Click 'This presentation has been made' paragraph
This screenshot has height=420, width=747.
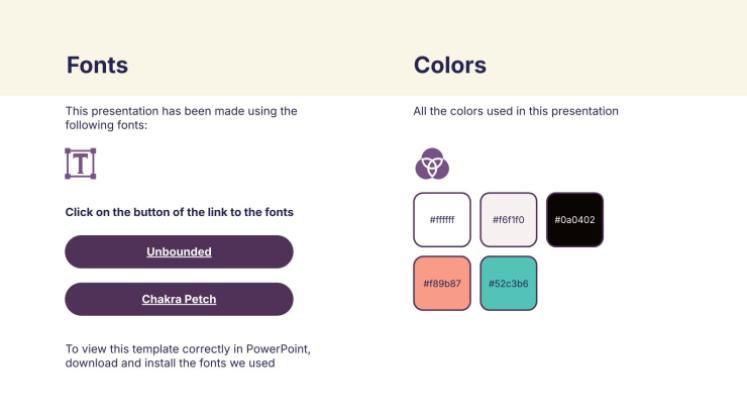[182, 118]
